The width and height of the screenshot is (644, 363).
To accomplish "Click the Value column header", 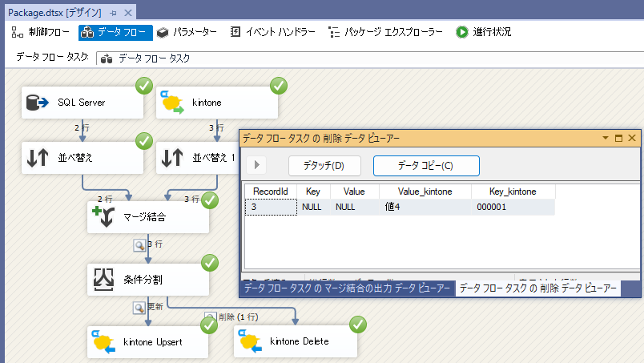I will click(x=355, y=192).
